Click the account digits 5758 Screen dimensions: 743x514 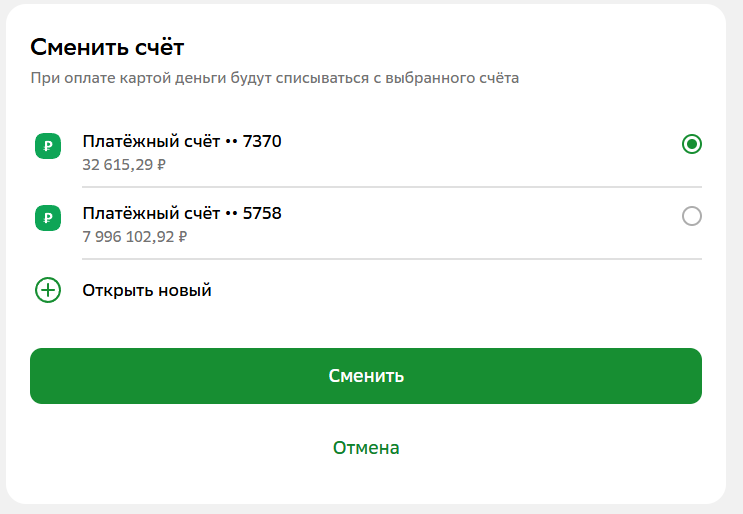click(x=262, y=213)
